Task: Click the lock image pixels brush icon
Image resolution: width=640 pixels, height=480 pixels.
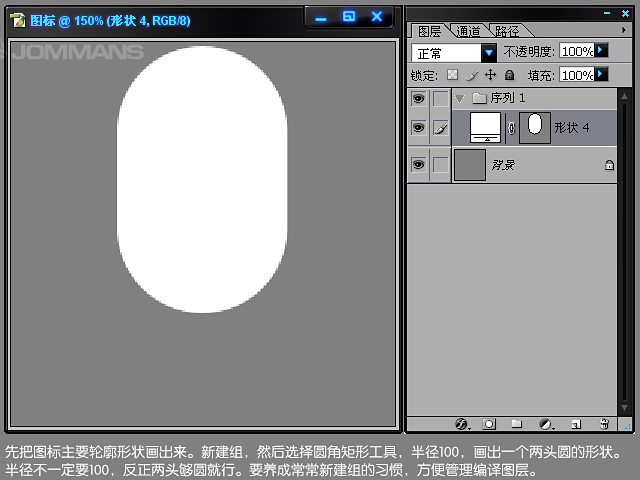Action: (x=471, y=75)
